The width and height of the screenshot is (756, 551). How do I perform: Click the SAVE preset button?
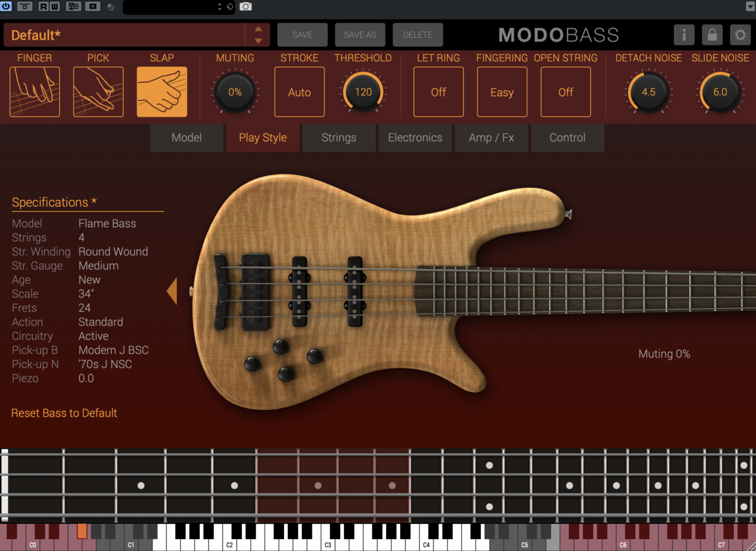tap(302, 35)
